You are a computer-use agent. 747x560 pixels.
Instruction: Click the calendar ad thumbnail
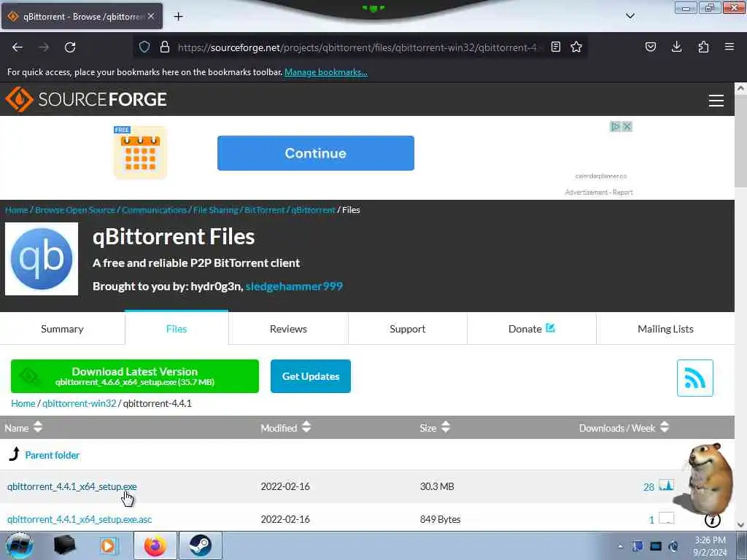(140, 153)
